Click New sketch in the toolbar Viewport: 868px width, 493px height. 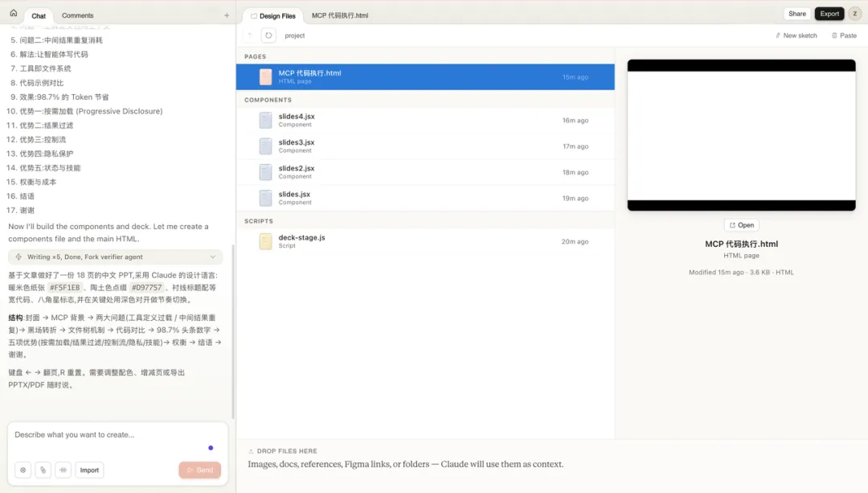pos(796,35)
